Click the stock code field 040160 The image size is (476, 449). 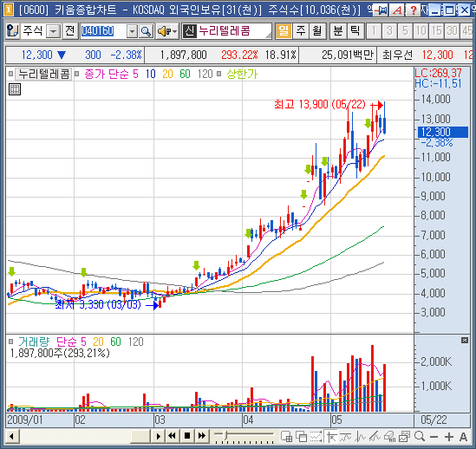(x=102, y=31)
